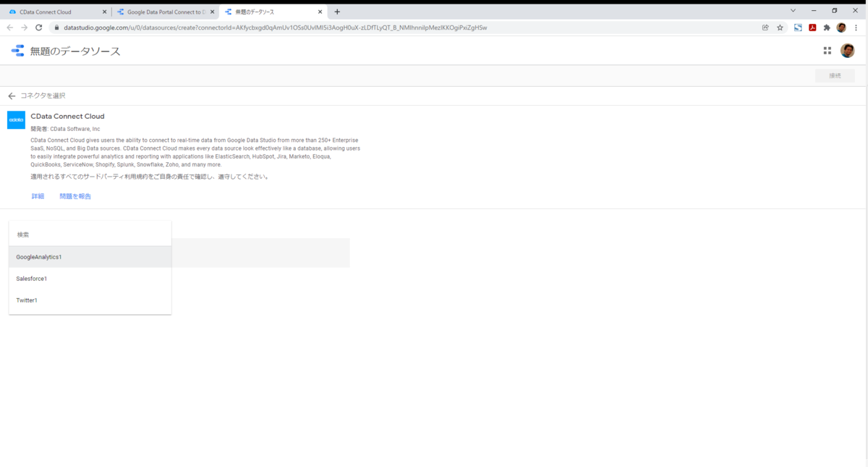Screen dimensions: 868x467
Task: Open the Google account avatar in page header
Action: [x=847, y=51]
